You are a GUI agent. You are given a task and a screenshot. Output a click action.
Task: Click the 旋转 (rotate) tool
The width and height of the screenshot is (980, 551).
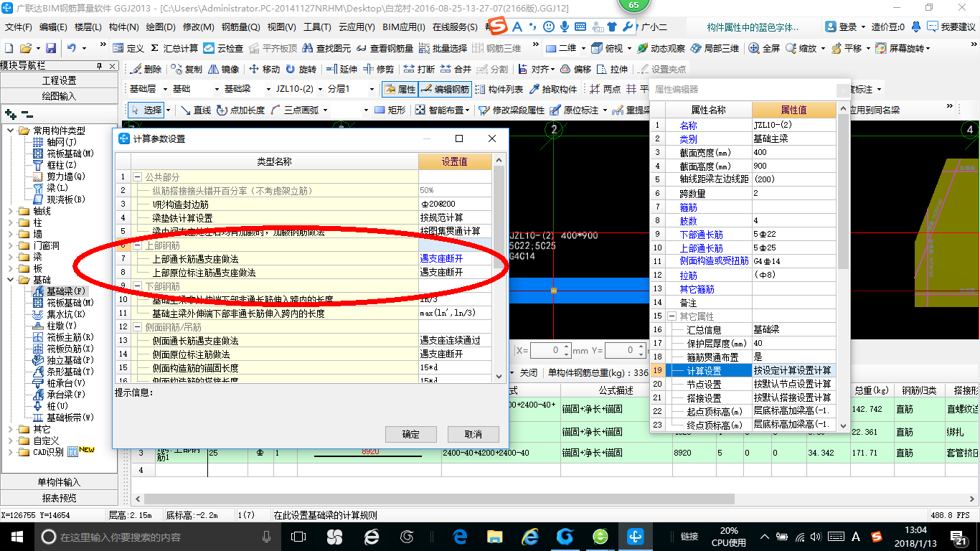pos(301,70)
